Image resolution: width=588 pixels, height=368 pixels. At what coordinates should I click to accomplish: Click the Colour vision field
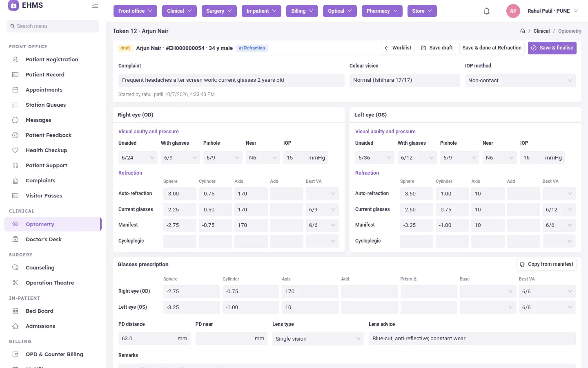tap(405, 80)
